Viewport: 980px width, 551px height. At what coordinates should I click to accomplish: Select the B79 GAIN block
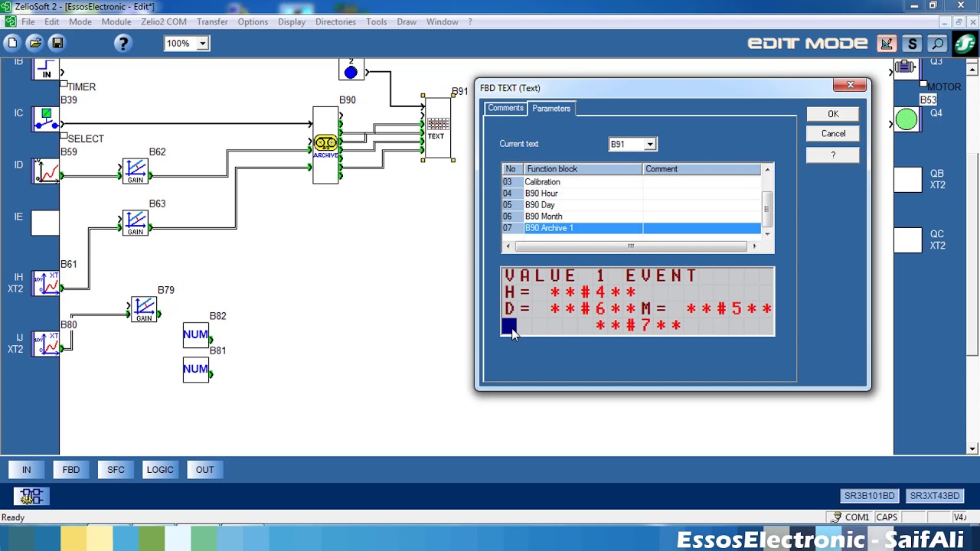click(x=144, y=309)
